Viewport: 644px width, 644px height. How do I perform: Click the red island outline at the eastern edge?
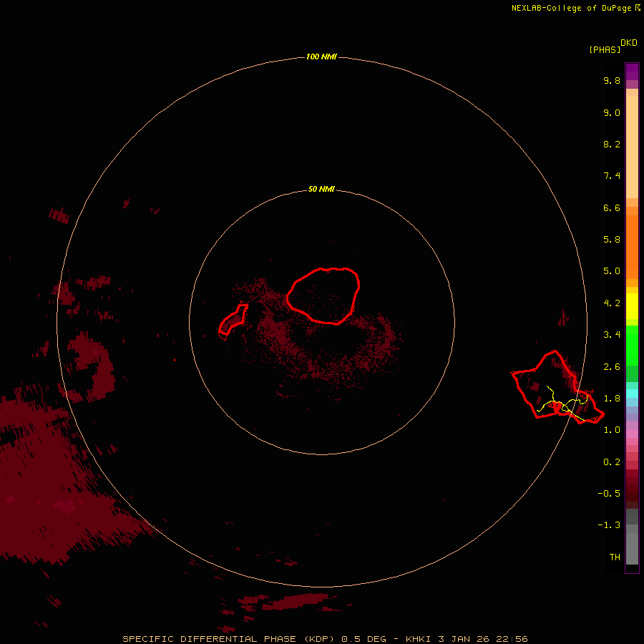[557, 387]
